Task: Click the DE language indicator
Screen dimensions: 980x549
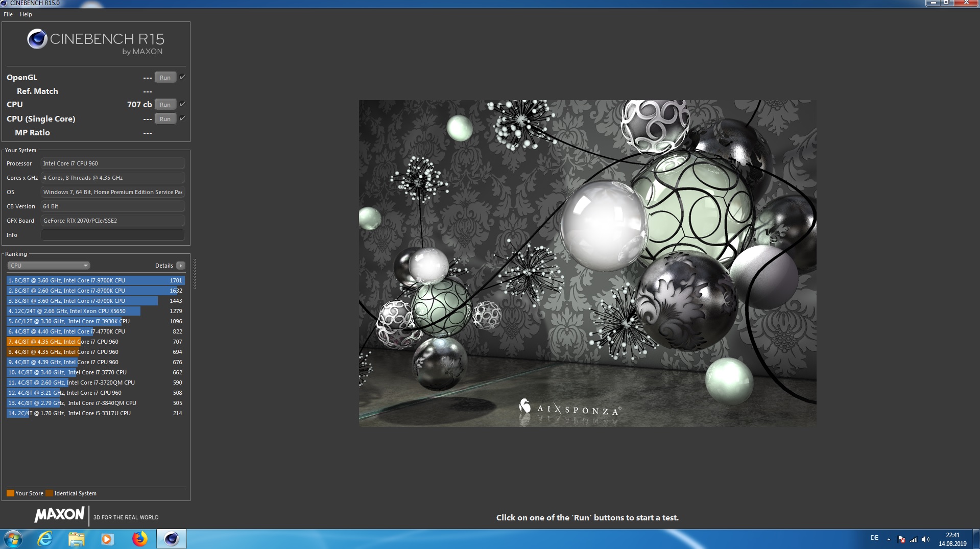Action: pyautogui.click(x=874, y=538)
